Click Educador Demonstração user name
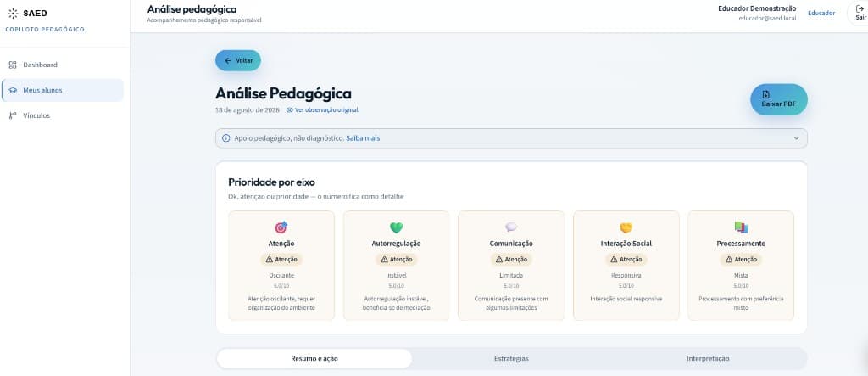 (x=757, y=8)
